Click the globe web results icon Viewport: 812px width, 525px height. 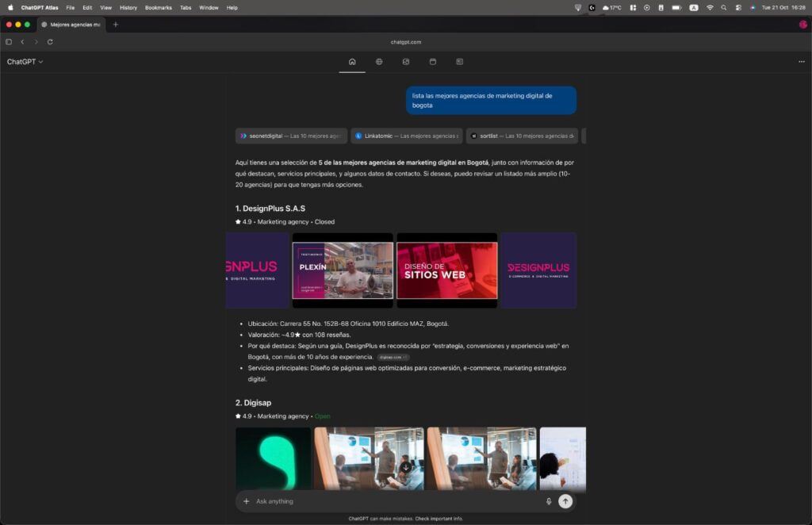(379, 62)
